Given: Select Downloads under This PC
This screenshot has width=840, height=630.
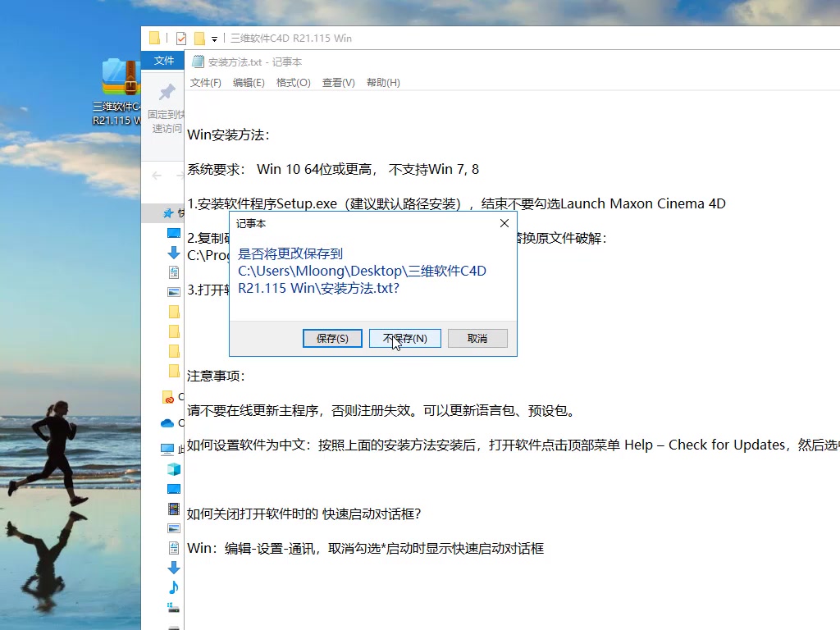Looking at the screenshot, I should [x=174, y=568].
